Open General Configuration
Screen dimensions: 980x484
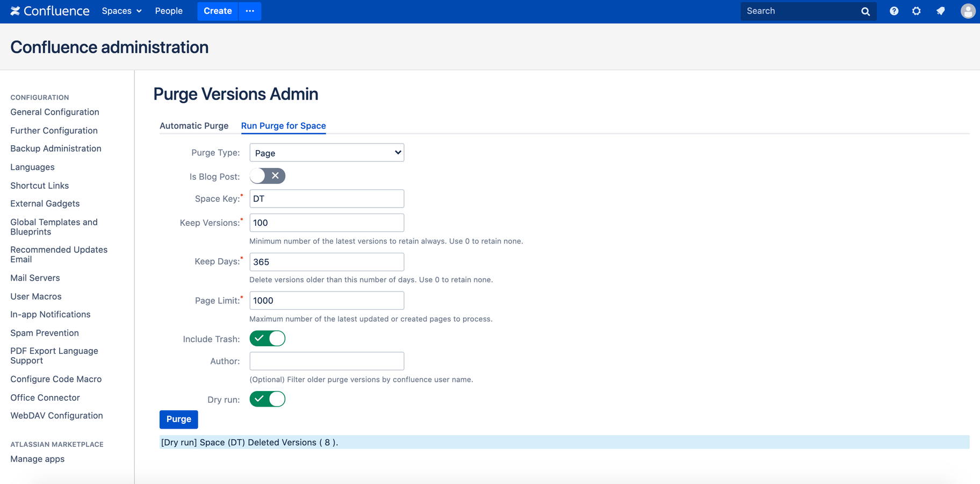(x=55, y=112)
